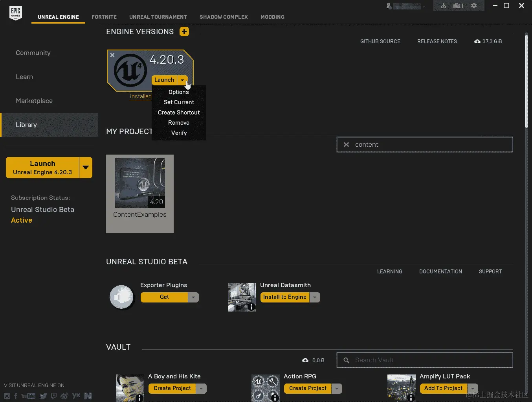Screen dimensions: 532x402
Task: Remove the 4.20.3 engine slot
Action: pyautogui.click(x=112, y=55)
